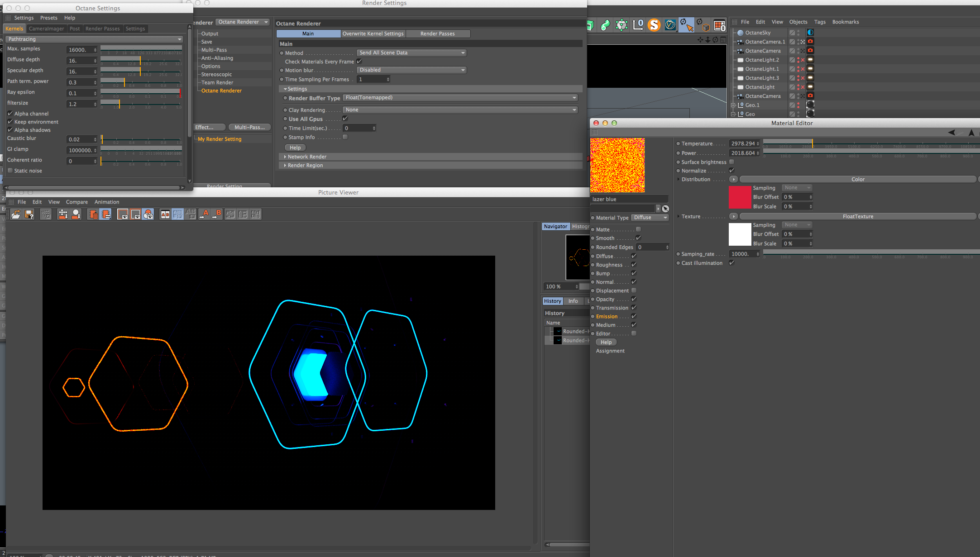The width and height of the screenshot is (980, 557).
Task: Click the Save As icon in Picture Viewer
Action: point(29,214)
